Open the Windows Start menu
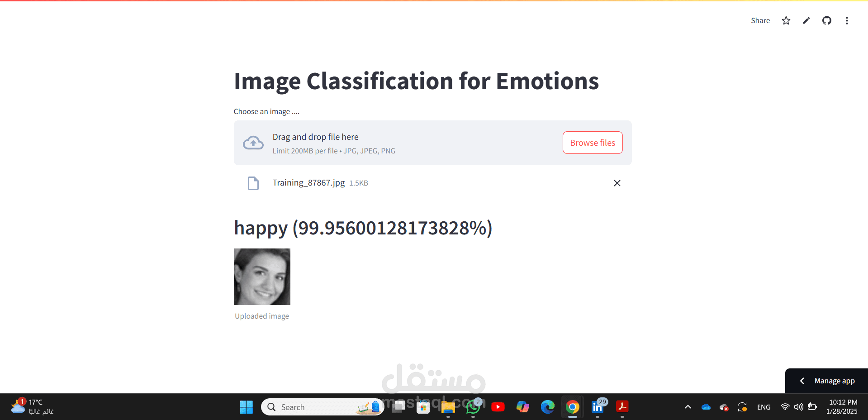868x420 pixels. [x=246, y=407]
